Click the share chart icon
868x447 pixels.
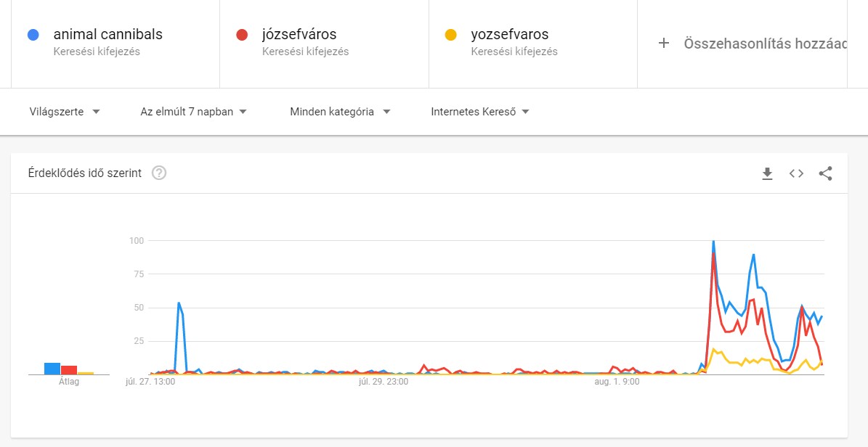tap(825, 173)
